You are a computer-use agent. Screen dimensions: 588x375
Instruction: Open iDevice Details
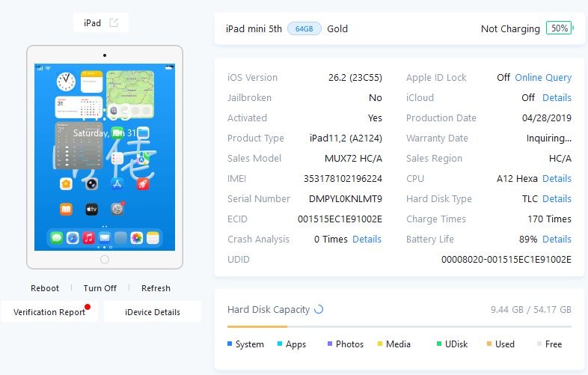[x=153, y=312]
